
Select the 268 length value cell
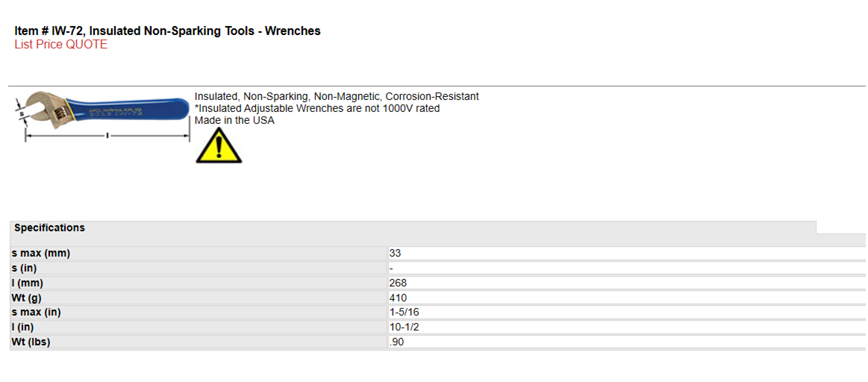[627, 283]
